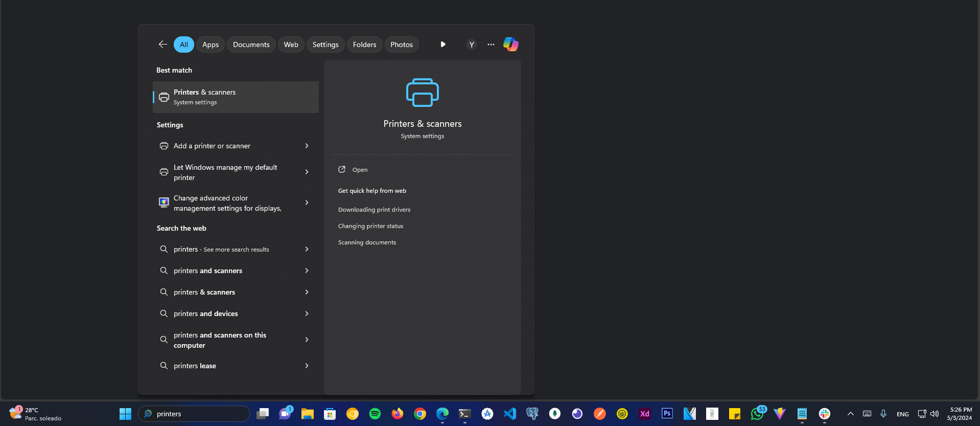
Task: Expand the printers lease chevron
Action: coord(307,366)
